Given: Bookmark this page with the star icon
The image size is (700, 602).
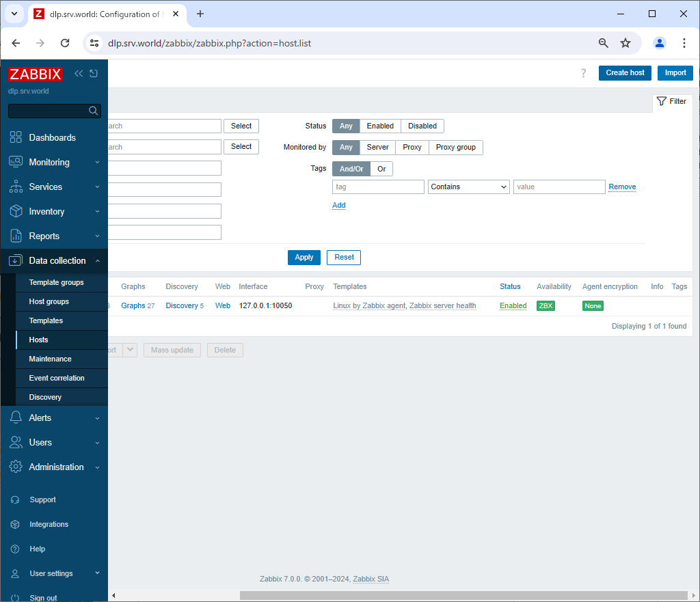Looking at the screenshot, I should [625, 43].
